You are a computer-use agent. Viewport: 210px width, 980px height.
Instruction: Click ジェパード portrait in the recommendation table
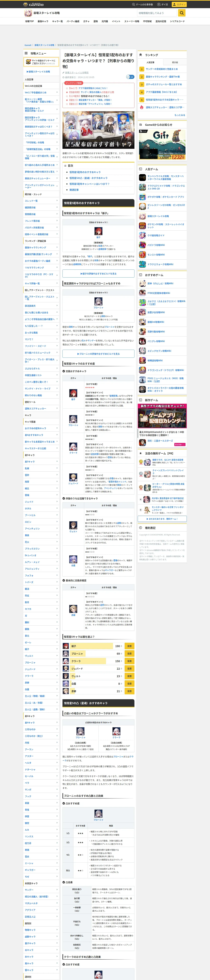(73, 477)
